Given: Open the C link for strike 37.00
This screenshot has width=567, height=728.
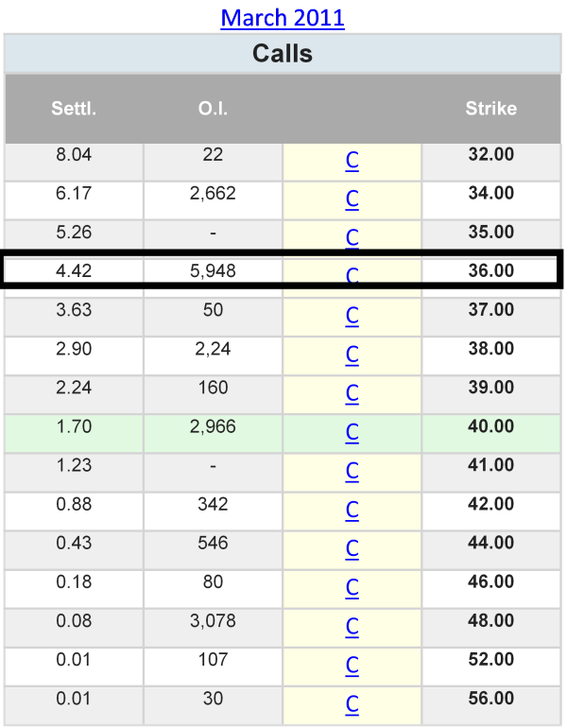Looking at the screenshot, I should point(352,315).
